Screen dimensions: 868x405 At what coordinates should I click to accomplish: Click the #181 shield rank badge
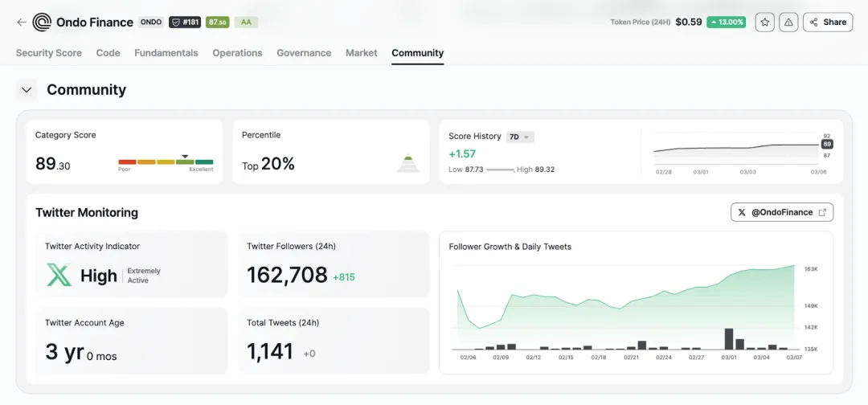(x=185, y=22)
